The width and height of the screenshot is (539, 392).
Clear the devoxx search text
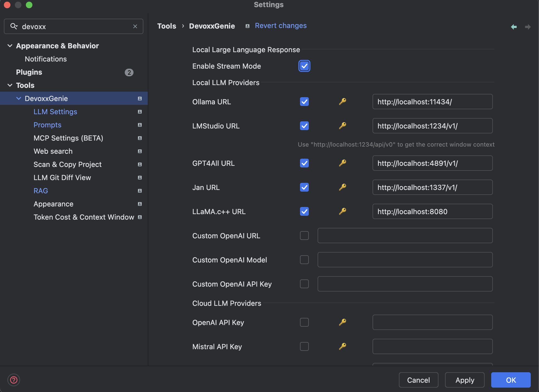[x=135, y=26]
